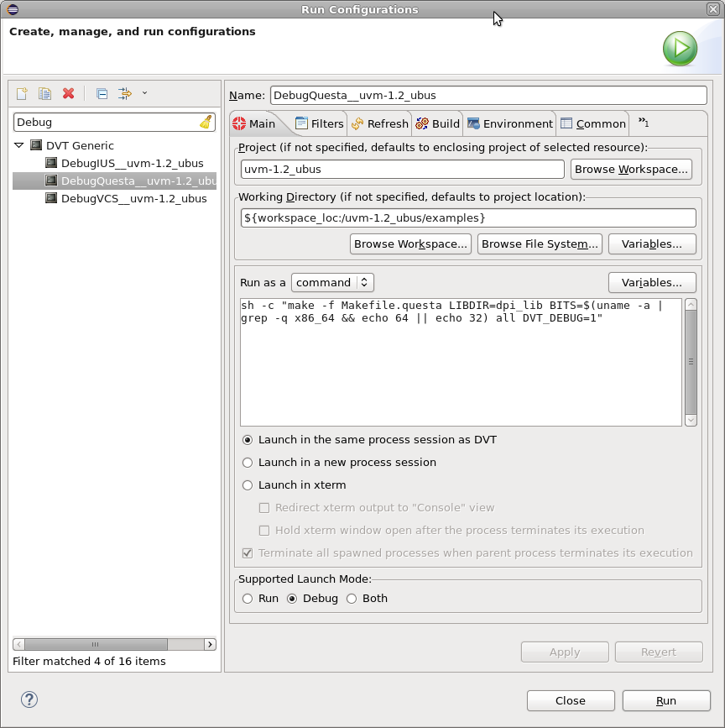Open the toolbar overflow chevron menu
The height and width of the screenshot is (728, 725).
(x=143, y=93)
